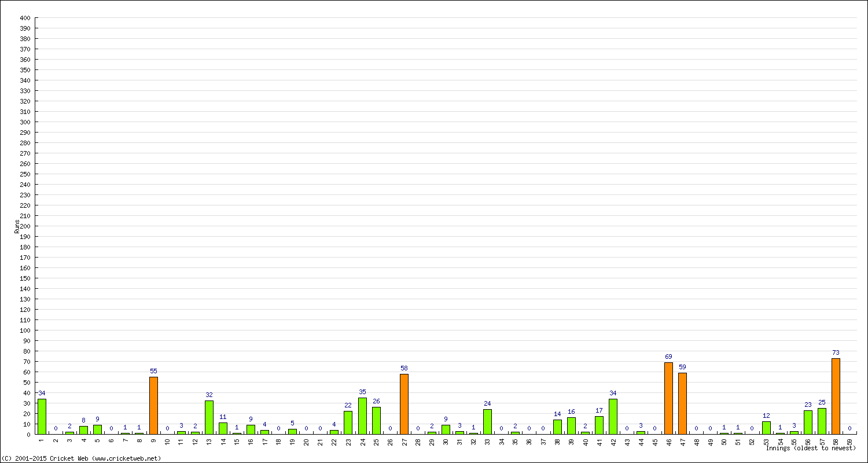Select the green bar labeled 17

coord(599,425)
